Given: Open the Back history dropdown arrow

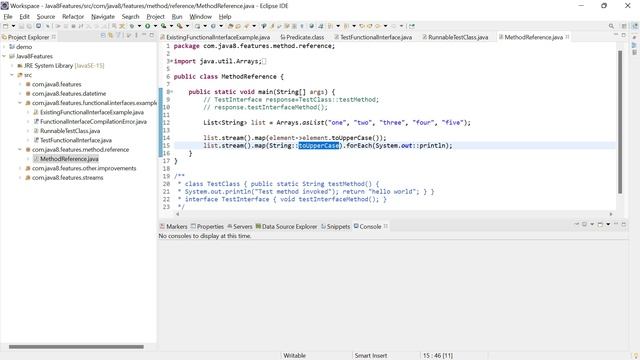Looking at the screenshot, I should [386, 26].
